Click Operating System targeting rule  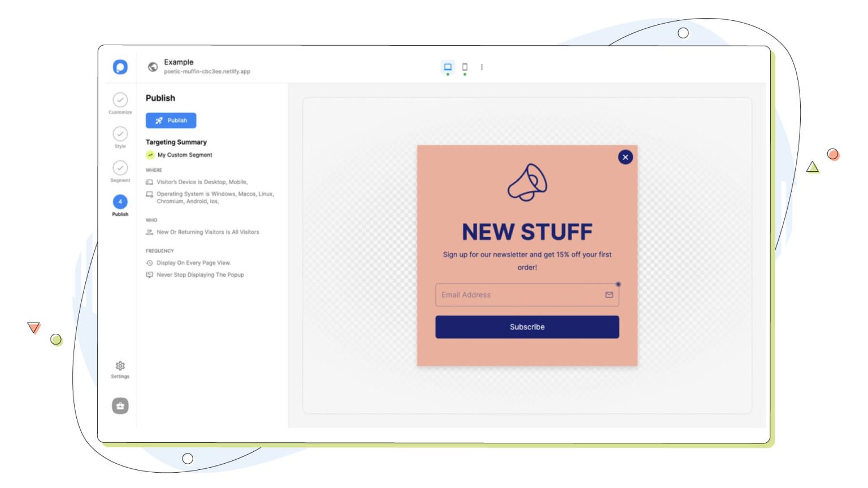pos(215,194)
